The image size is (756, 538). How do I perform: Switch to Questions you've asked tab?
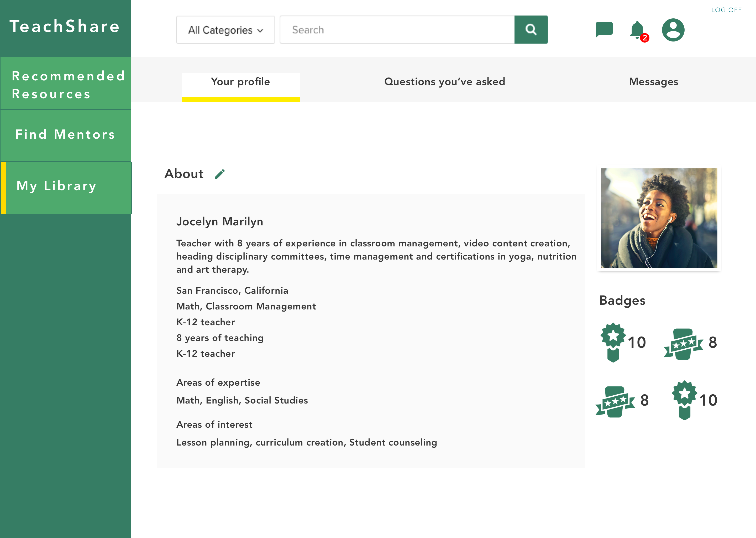click(444, 81)
